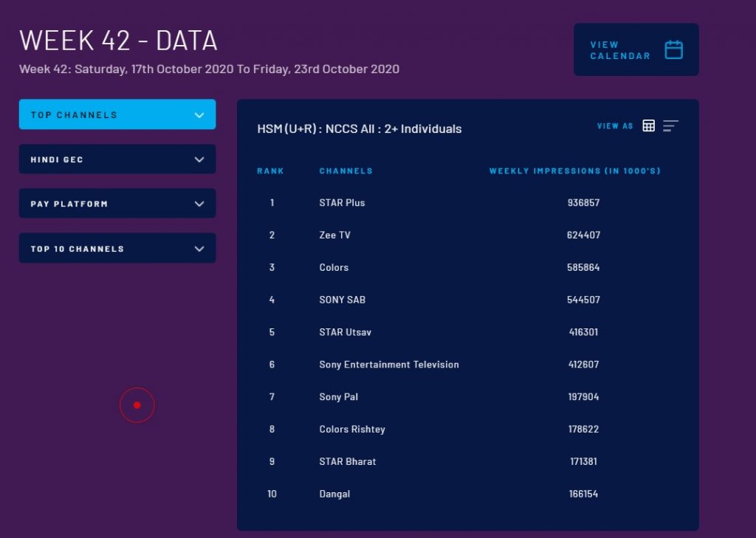
Task: Click the calendar icon in View Calendar
Action: 673,50
